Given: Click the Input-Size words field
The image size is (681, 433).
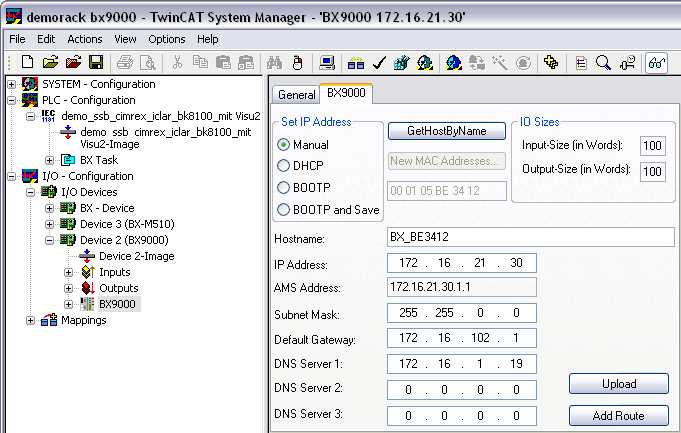Looking at the screenshot, I should click(652, 145).
